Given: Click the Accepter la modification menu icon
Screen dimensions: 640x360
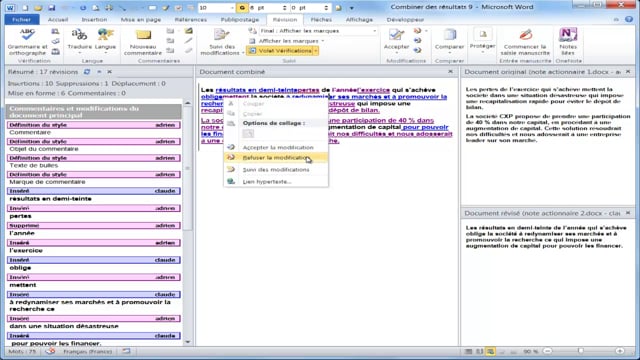Looking at the screenshot, I should tap(231, 147).
